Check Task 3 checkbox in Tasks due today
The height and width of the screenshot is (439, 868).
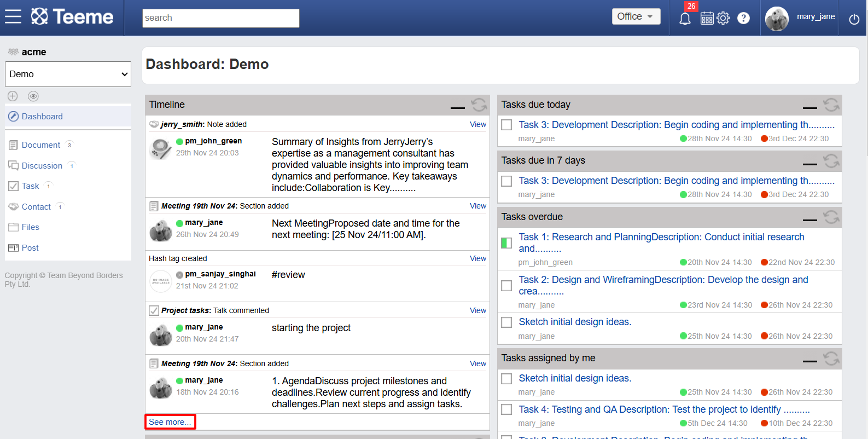click(x=506, y=125)
